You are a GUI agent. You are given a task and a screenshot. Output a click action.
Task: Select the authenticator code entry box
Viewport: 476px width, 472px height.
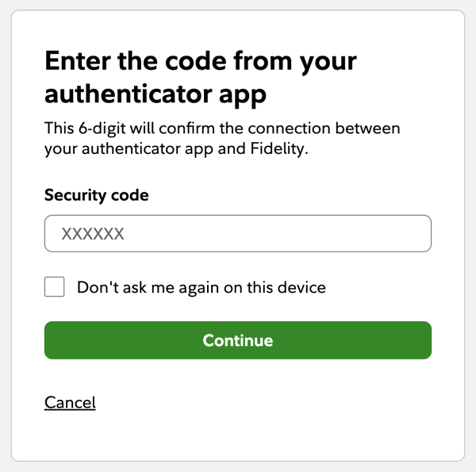pos(237,233)
